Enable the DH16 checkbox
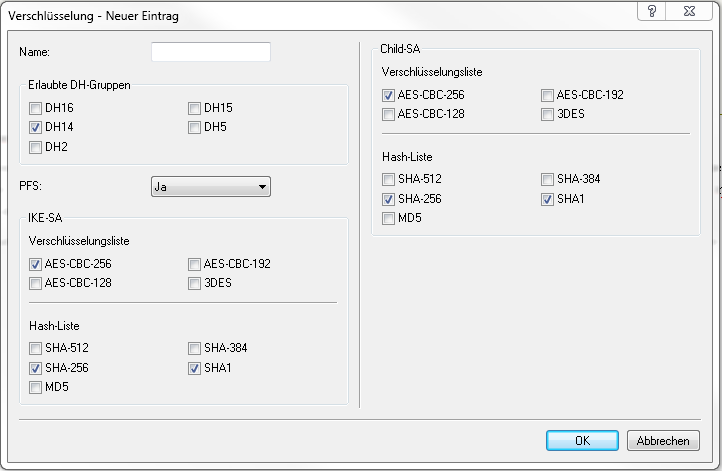 (x=37, y=108)
